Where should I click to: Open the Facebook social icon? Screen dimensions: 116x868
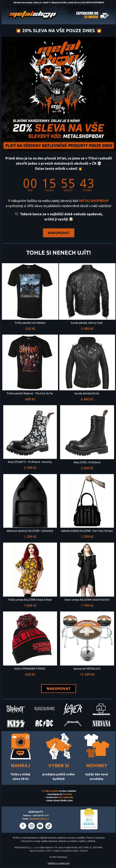tap(23, 826)
